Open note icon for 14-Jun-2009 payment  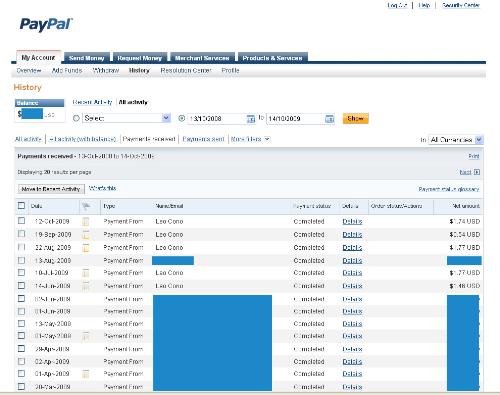click(86, 286)
